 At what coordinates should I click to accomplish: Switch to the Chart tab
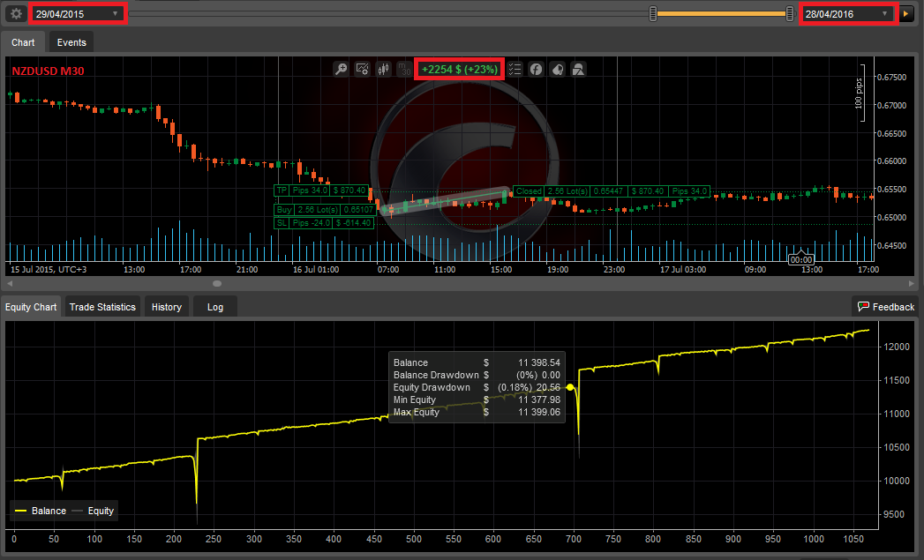[x=23, y=42]
